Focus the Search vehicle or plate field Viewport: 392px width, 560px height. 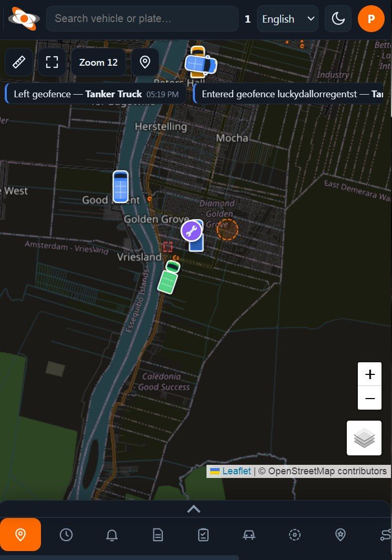tap(142, 18)
